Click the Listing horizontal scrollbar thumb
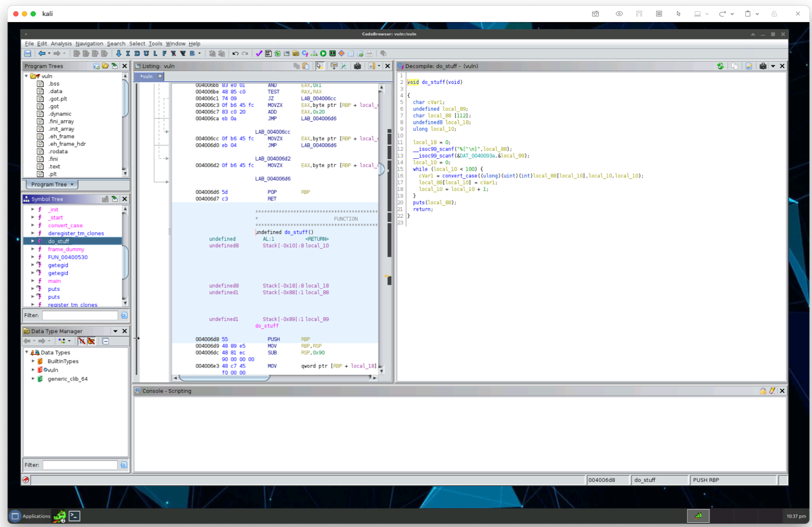This screenshot has height=527, width=812. click(224, 378)
